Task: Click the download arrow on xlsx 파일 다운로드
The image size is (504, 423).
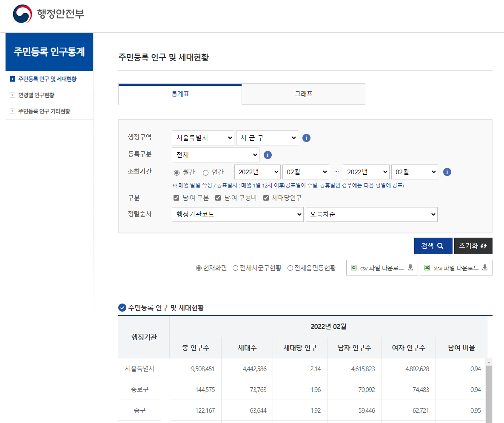Action: tap(485, 267)
